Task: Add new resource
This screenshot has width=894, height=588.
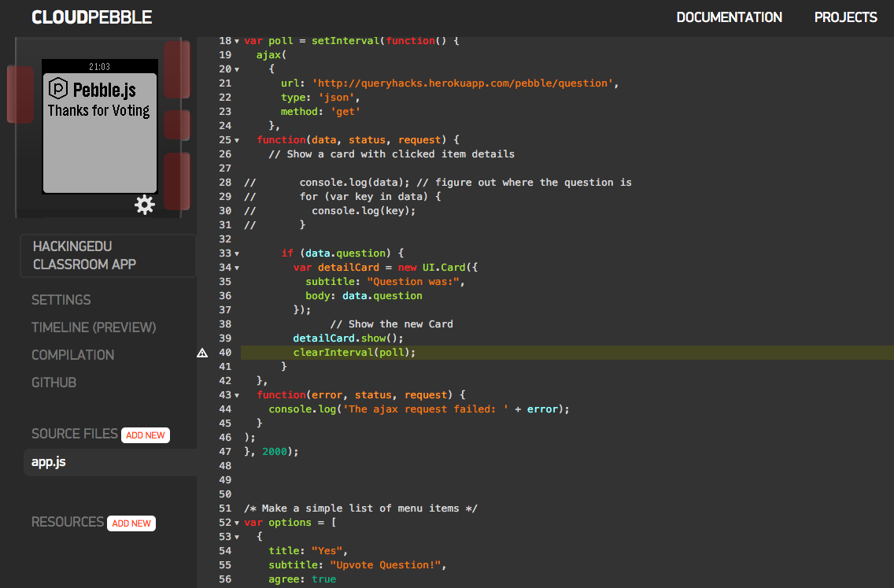Action: [x=131, y=523]
